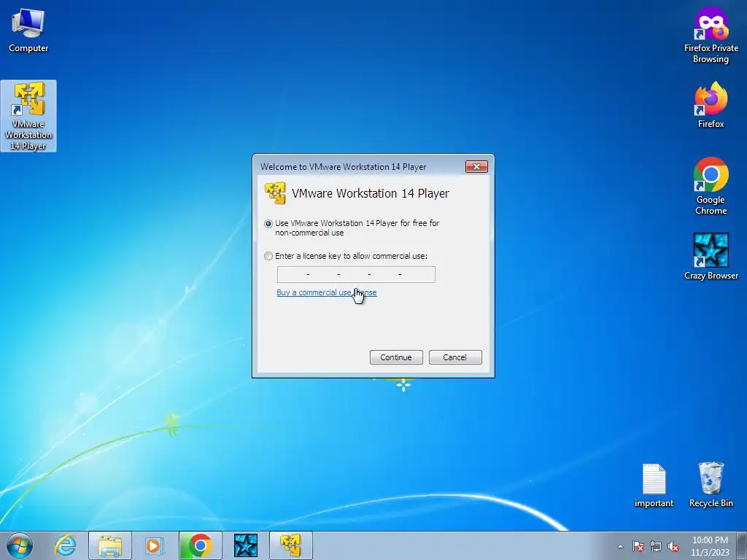Click the muted volume speaker tray icon
The height and width of the screenshot is (560, 747).
673,546
